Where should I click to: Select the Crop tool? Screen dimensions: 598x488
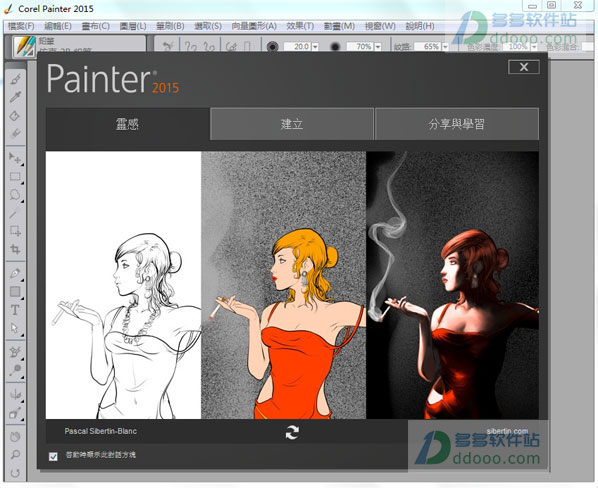point(15,249)
